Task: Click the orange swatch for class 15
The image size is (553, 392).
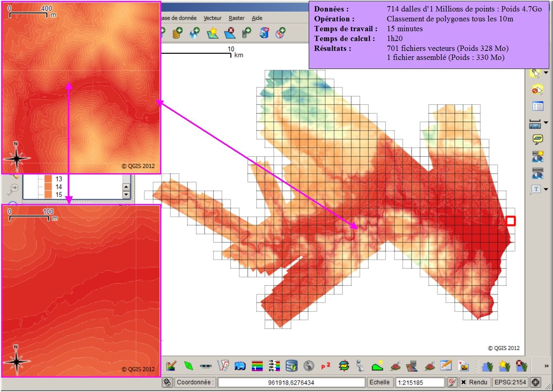Action: [x=48, y=195]
